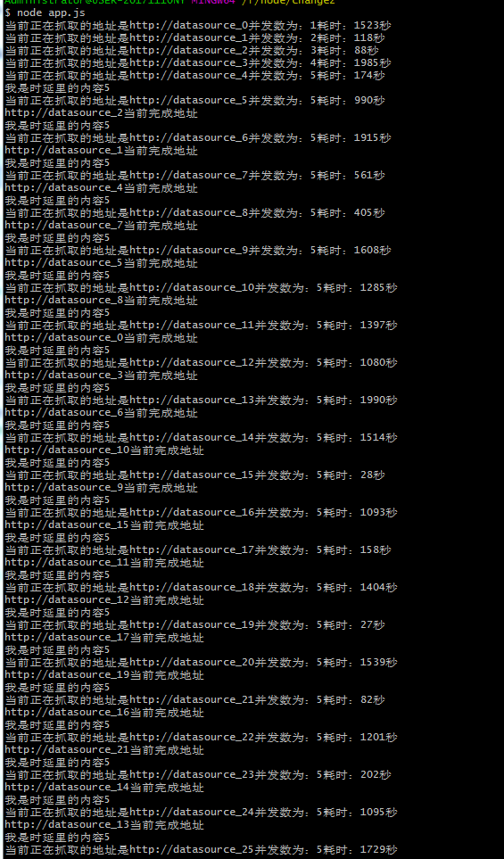Click the datasource_15 fetch line with 28秒
Screen dimensions: 504x859
click(195, 475)
